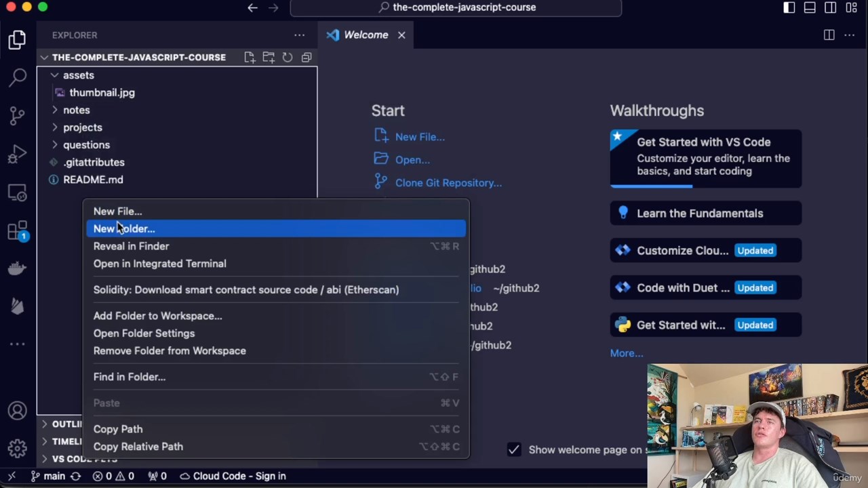868x488 pixels.
Task: Show additional views ellipsis in activity bar
Action: pos(18,344)
